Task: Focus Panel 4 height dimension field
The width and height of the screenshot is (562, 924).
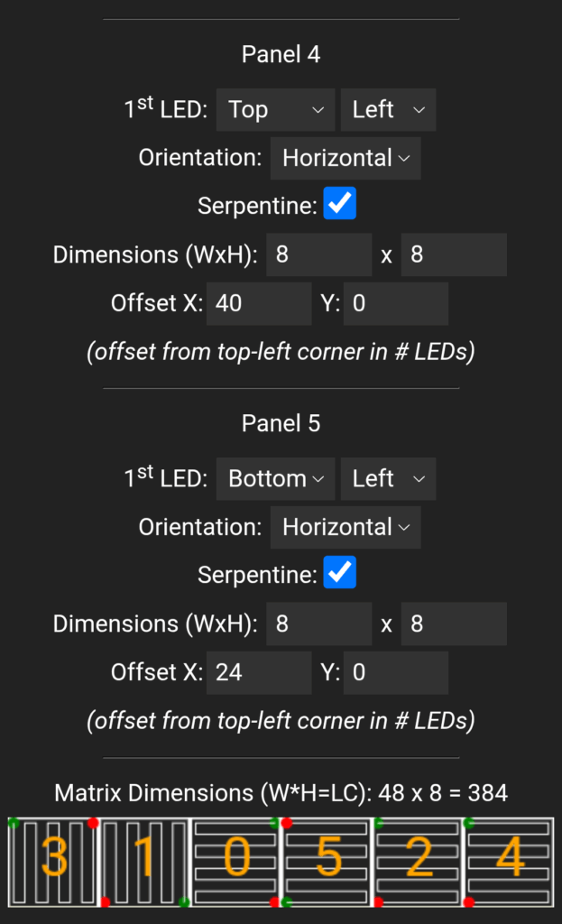Action: (454, 254)
